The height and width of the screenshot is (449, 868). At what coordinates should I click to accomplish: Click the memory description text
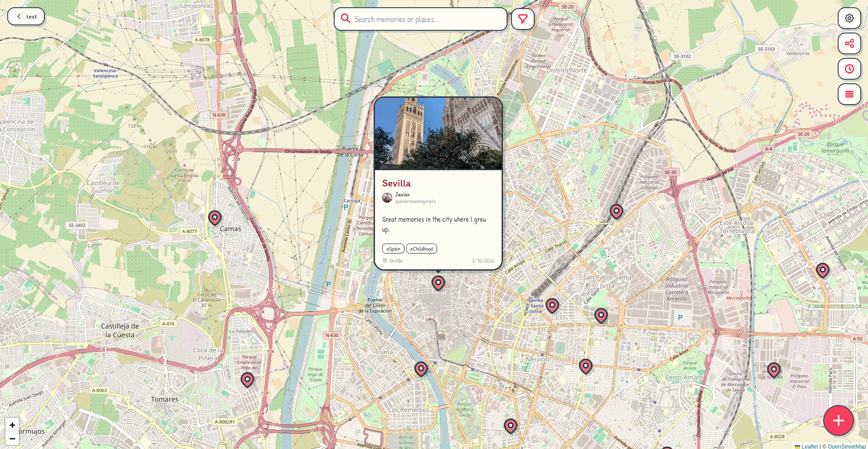click(x=434, y=224)
